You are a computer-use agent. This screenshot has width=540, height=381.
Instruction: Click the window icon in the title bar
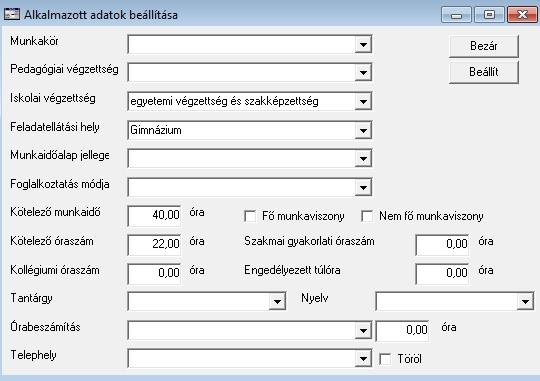click(x=12, y=14)
